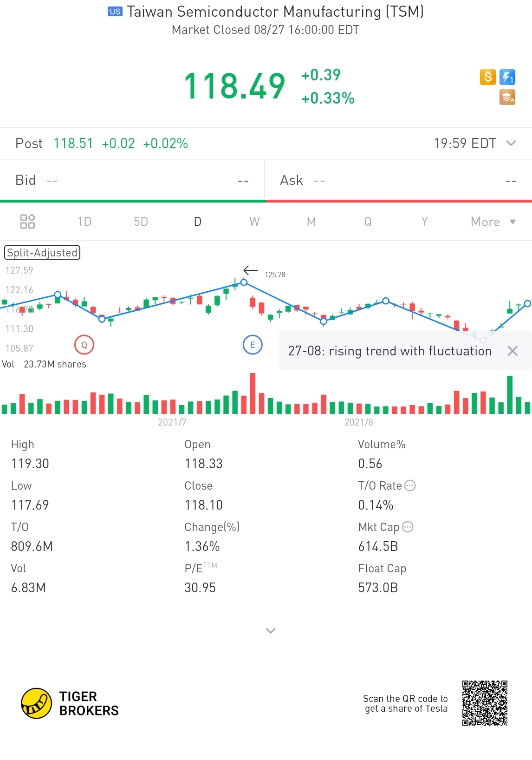
Task: Tap the Market Closed 08/27 status line
Action: coord(266,30)
